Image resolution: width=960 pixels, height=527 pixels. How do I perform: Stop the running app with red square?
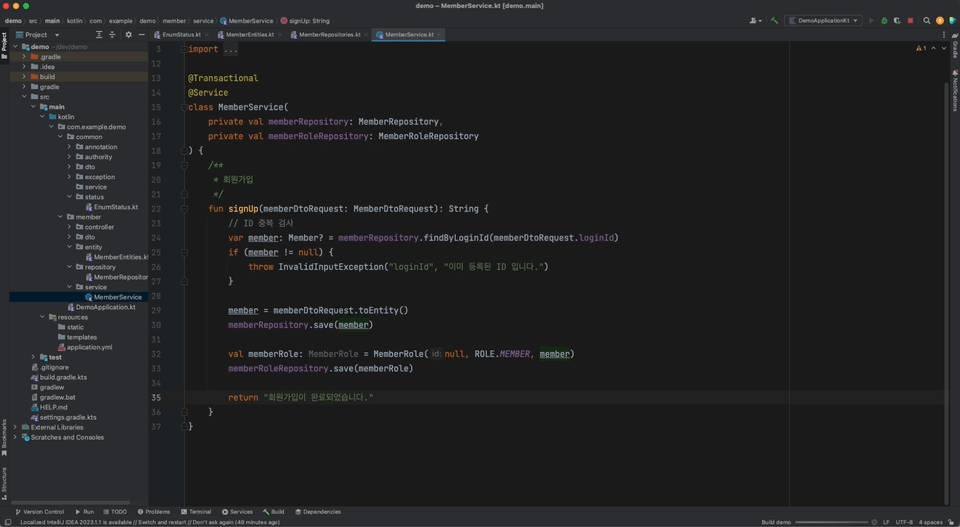click(910, 20)
